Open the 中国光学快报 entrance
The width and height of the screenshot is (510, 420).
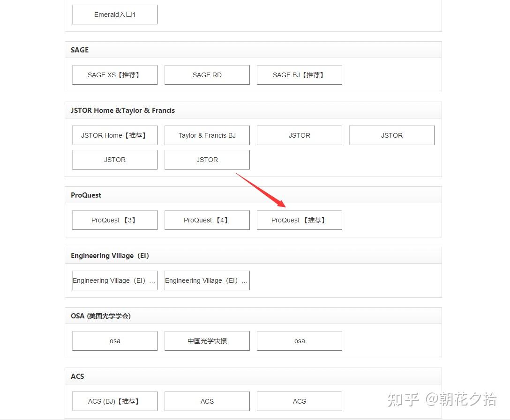207,341
